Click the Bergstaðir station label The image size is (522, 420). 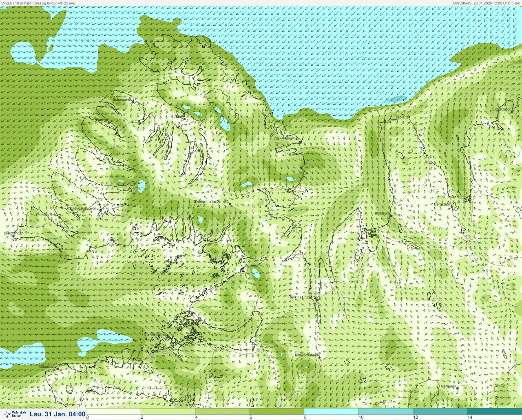point(442,204)
